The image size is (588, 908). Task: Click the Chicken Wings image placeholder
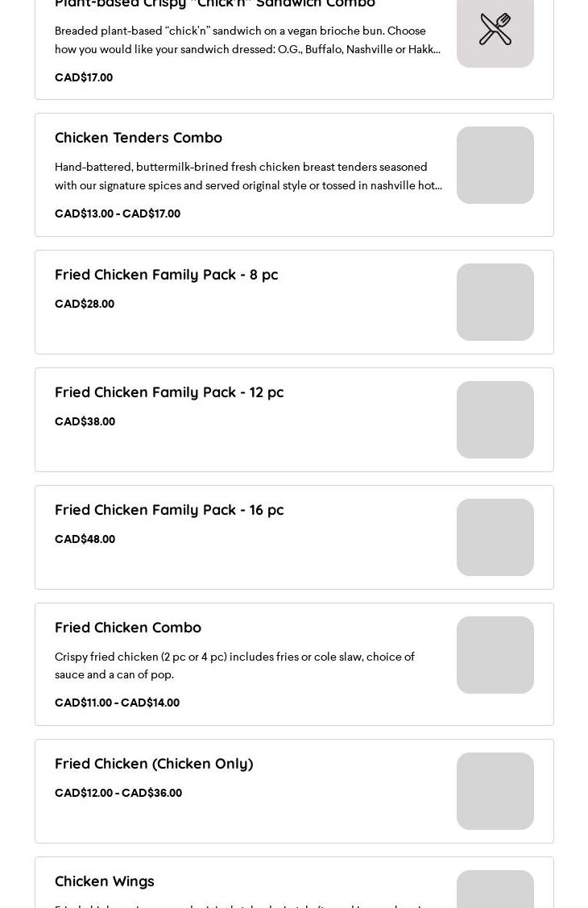(495, 889)
